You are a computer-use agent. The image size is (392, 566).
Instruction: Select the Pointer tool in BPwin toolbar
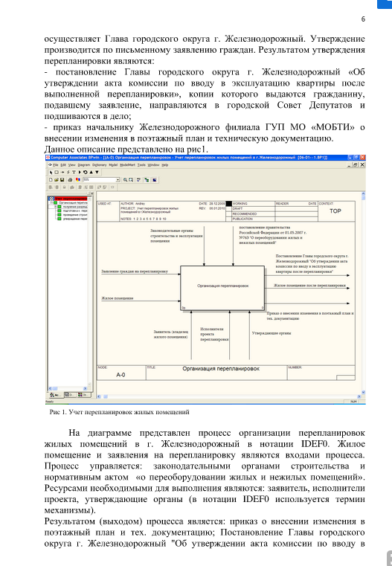[51, 173]
